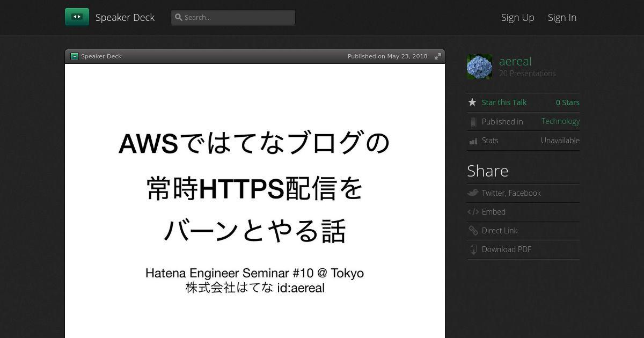Click the 0 Stars count
This screenshot has height=338, width=644.
click(568, 102)
